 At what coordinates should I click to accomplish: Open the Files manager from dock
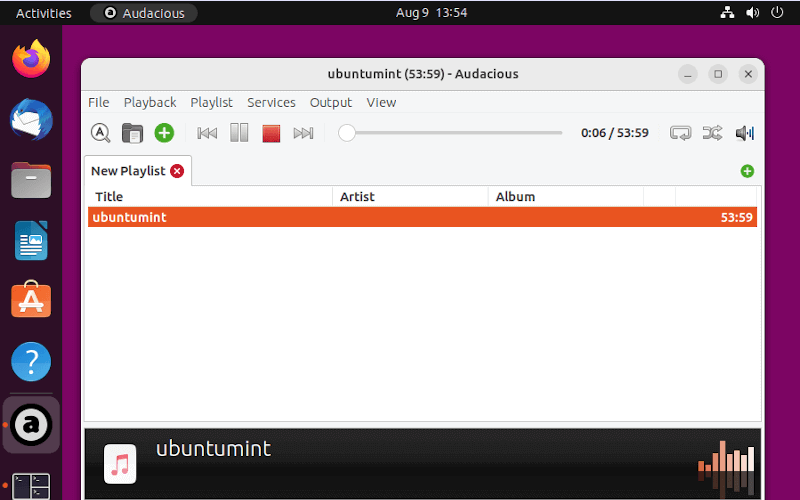[31, 180]
